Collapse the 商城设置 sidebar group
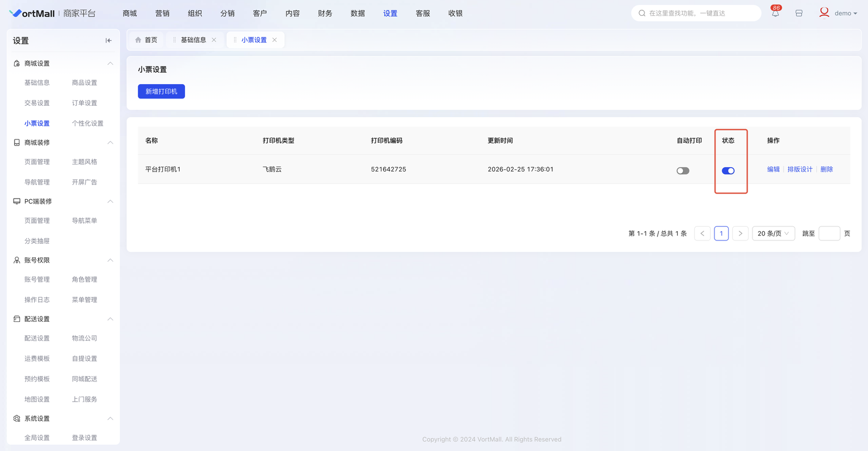Screen dimensions: 868x451 (110, 63)
